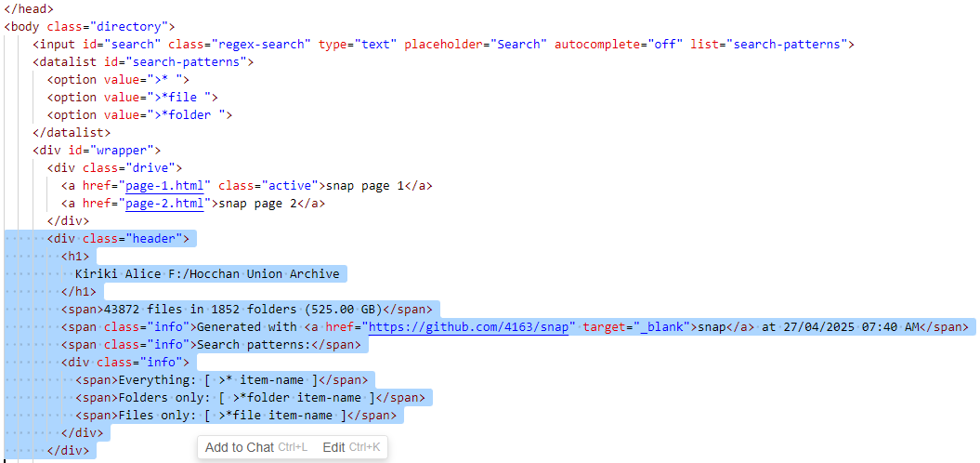Click the list="search-patterns" attribute
The image size is (980, 463).
pyautogui.click(x=768, y=45)
